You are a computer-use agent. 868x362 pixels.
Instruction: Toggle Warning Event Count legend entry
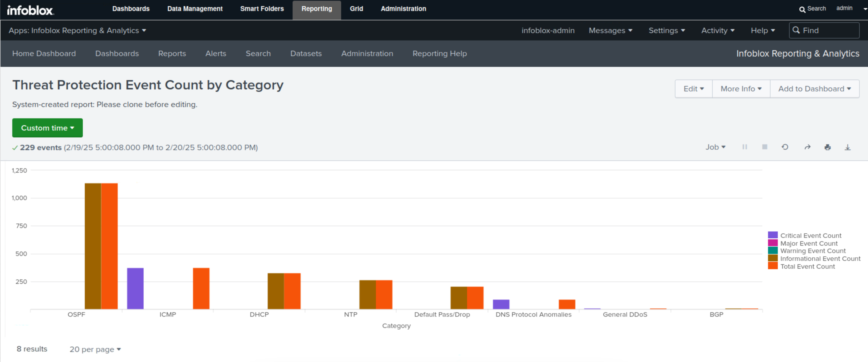[812, 251]
